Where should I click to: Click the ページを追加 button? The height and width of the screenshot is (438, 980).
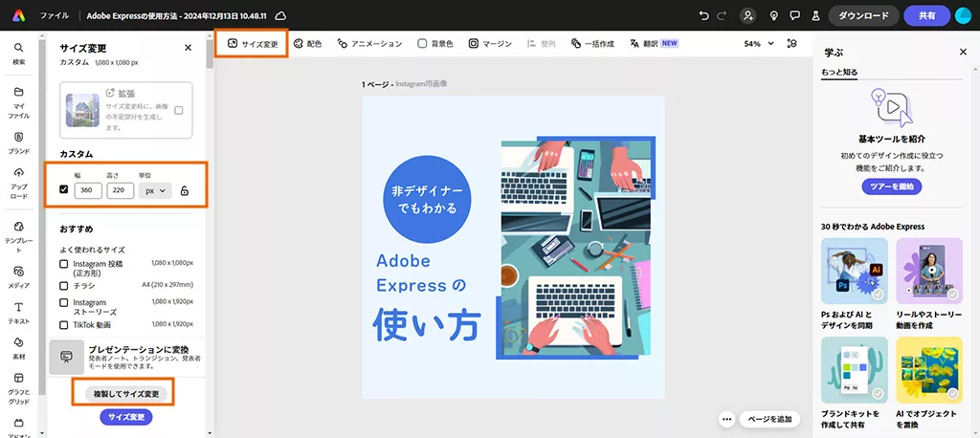[769, 419]
